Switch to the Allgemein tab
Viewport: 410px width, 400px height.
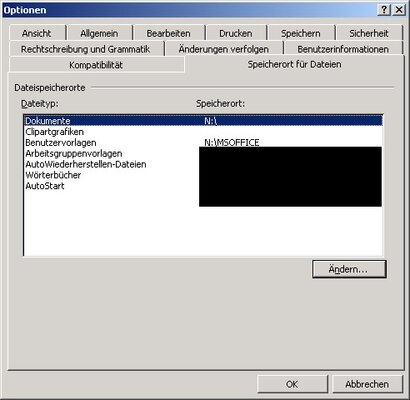pyautogui.click(x=99, y=33)
